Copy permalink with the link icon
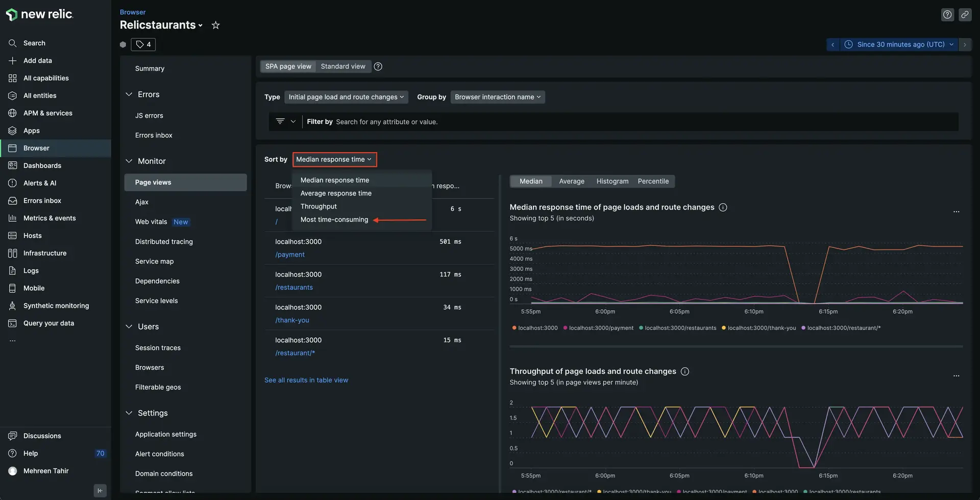The image size is (980, 500). click(965, 14)
